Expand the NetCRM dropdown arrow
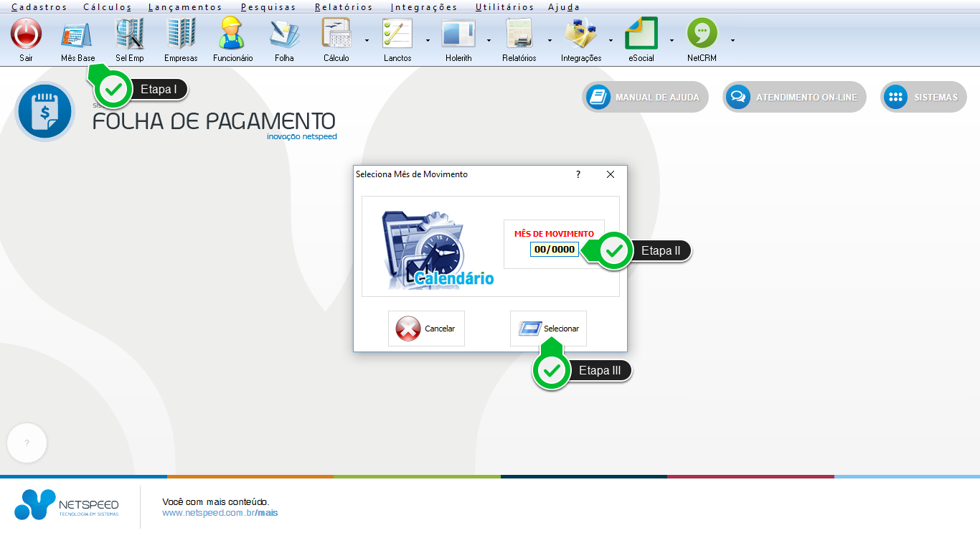This screenshot has height=533, width=980. point(732,40)
